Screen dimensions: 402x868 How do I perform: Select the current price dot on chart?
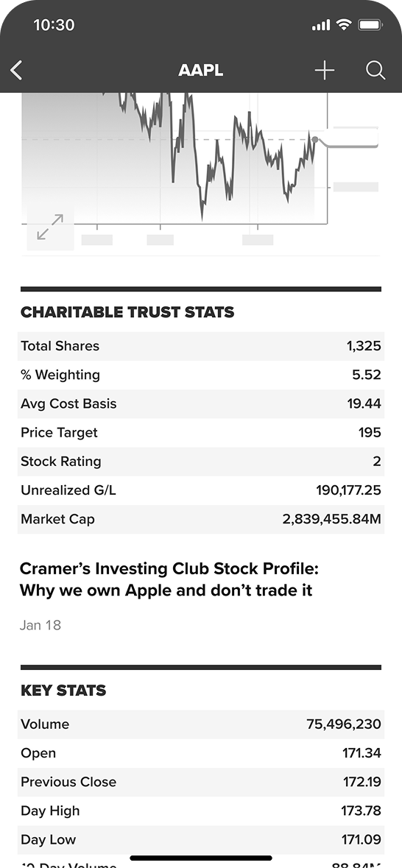pyautogui.click(x=315, y=139)
